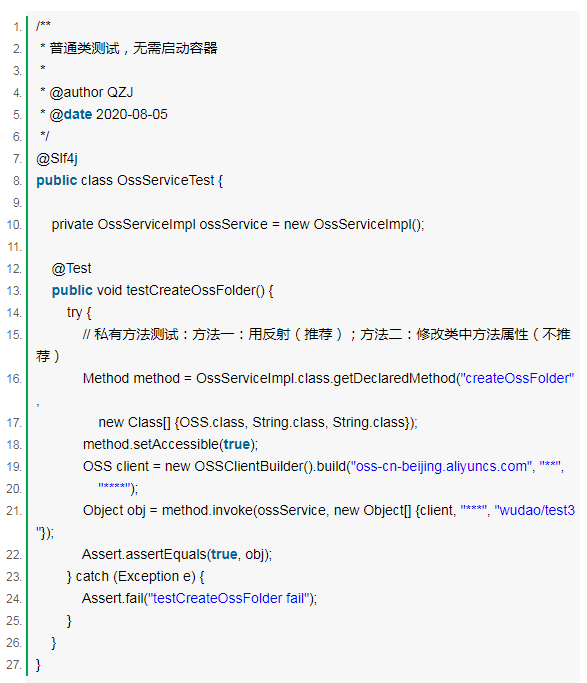Image resolution: width=587 pixels, height=683 pixels.
Task: Click the catch (Exception e) line
Action: pyautogui.click(x=135, y=576)
